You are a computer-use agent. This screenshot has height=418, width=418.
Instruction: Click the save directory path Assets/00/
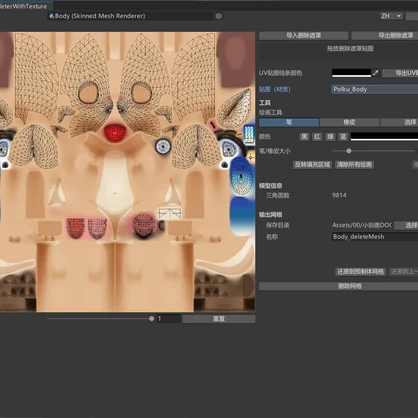coord(362,225)
